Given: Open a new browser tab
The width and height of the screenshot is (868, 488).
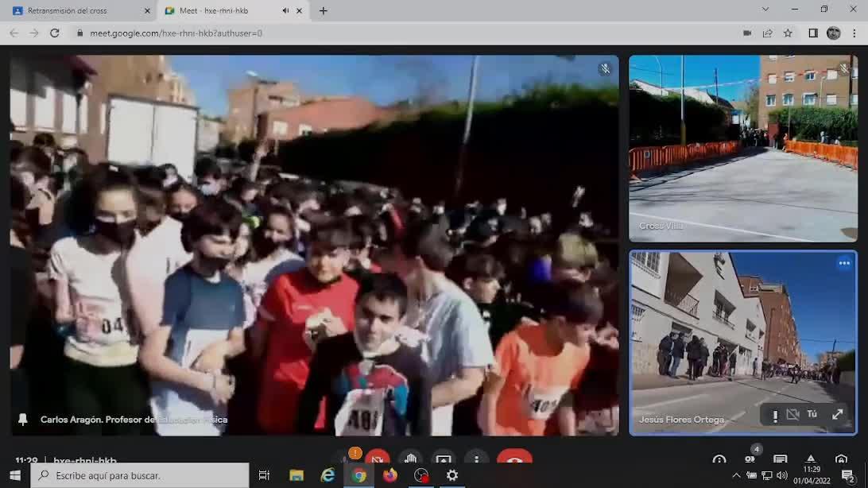Looking at the screenshot, I should click(324, 10).
